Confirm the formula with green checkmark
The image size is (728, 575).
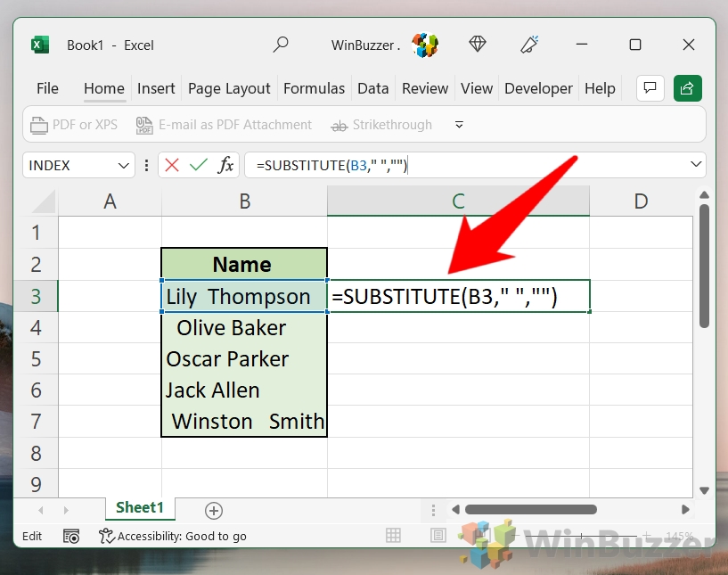coord(199,165)
